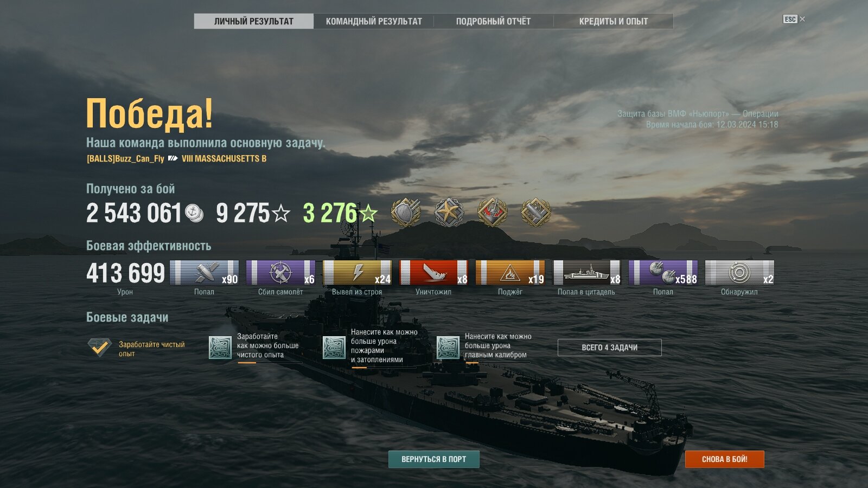
Task: Close results screen with ESC button
Action: [794, 19]
